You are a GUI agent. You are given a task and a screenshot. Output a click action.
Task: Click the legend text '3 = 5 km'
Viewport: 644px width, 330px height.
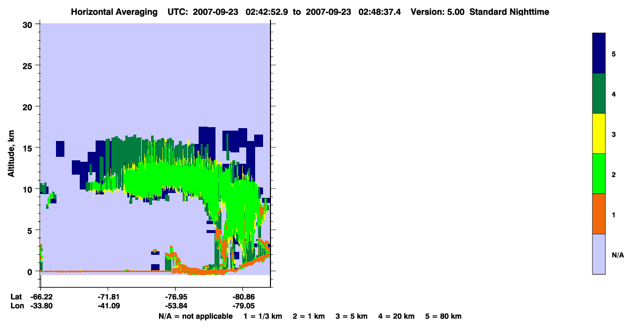pyautogui.click(x=352, y=316)
